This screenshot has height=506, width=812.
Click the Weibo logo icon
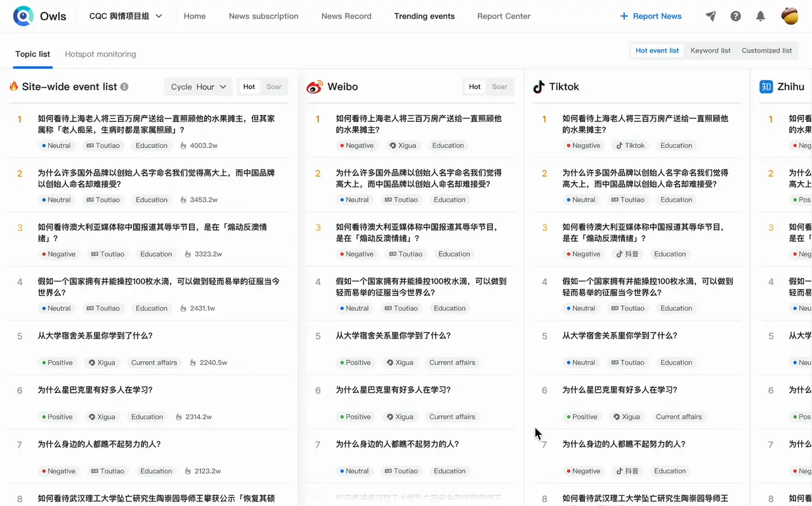[315, 87]
